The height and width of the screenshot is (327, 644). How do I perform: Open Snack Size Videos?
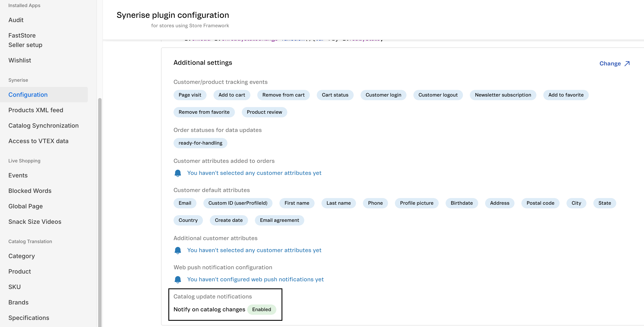click(35, 222)
